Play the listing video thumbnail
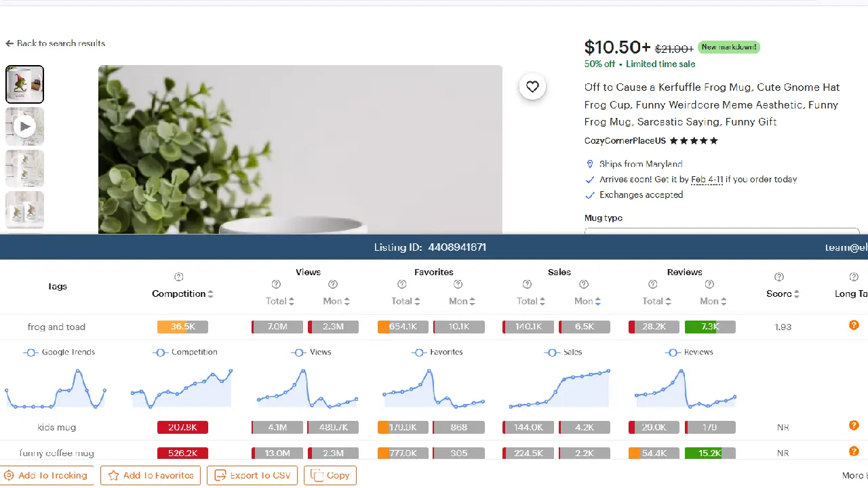The width and height of the screenshot is (868, 488). point(24,126)
